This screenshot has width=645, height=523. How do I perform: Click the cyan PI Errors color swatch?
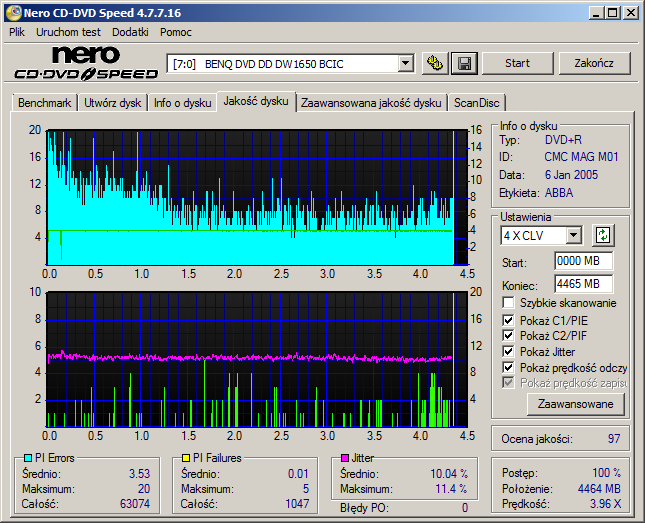pyautogui.click(x=28, y=458)
